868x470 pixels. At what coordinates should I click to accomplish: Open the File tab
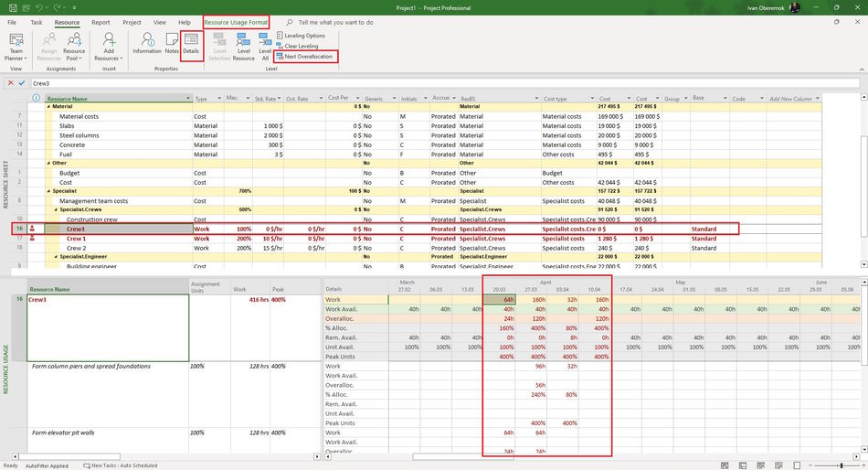[12, 23]
